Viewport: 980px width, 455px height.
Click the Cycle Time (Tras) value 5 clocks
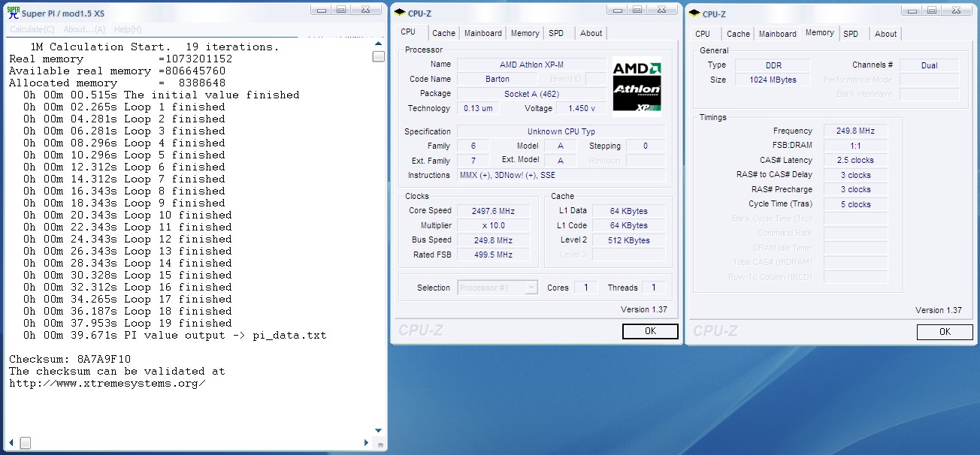(x=855, y=204)
